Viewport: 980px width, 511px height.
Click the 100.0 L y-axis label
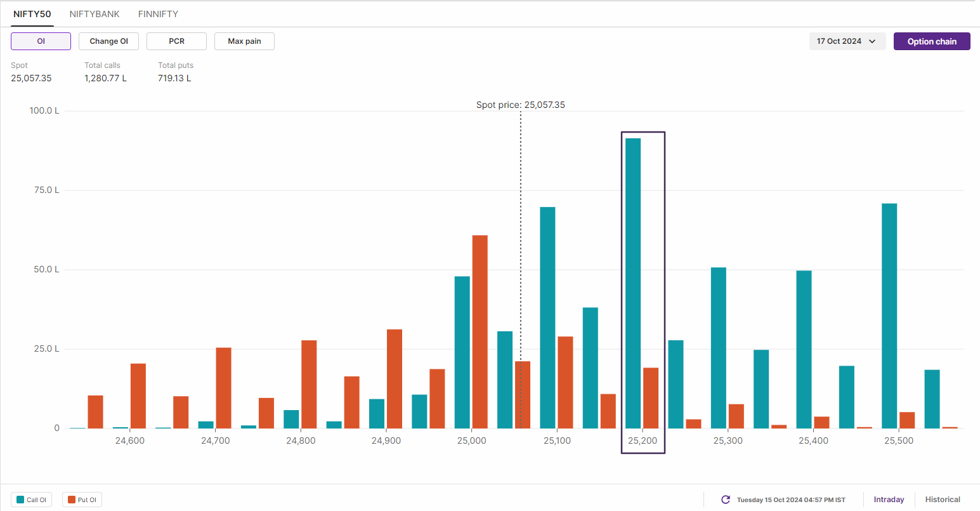click(44, 110)
